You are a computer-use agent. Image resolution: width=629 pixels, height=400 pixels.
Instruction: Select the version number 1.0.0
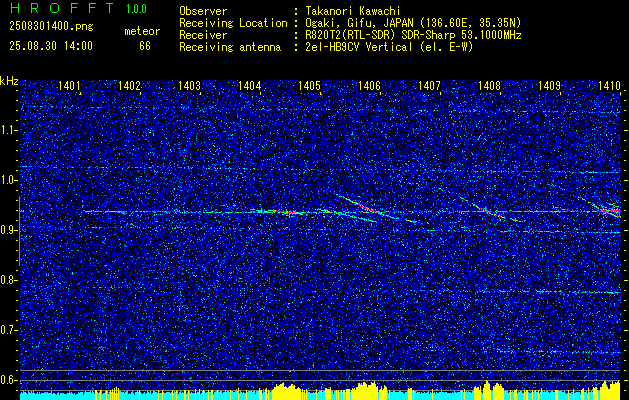(136, 9)
